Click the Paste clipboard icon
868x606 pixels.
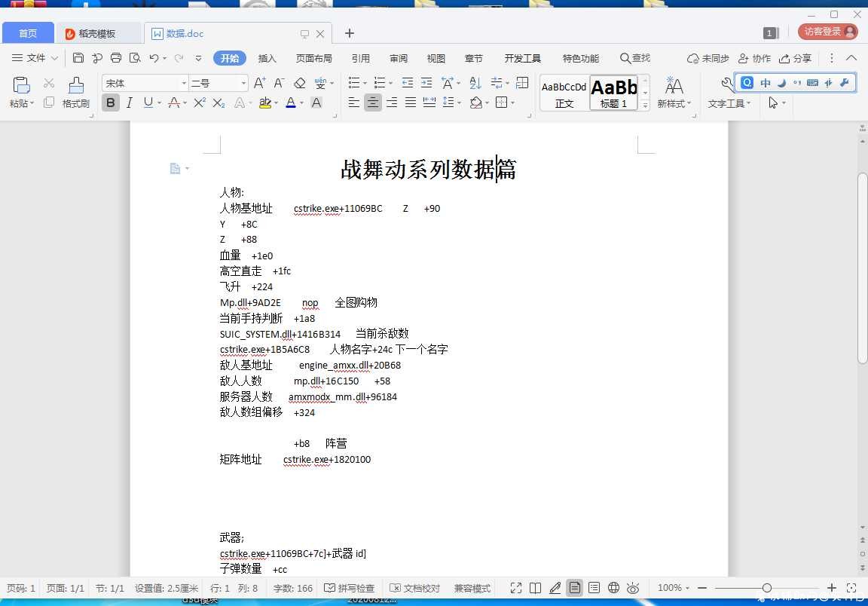tap(21, 85)
